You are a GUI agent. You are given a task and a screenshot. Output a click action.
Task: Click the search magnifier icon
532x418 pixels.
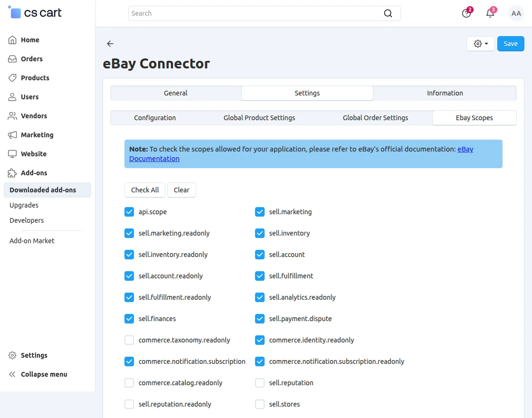coord(388,13)
